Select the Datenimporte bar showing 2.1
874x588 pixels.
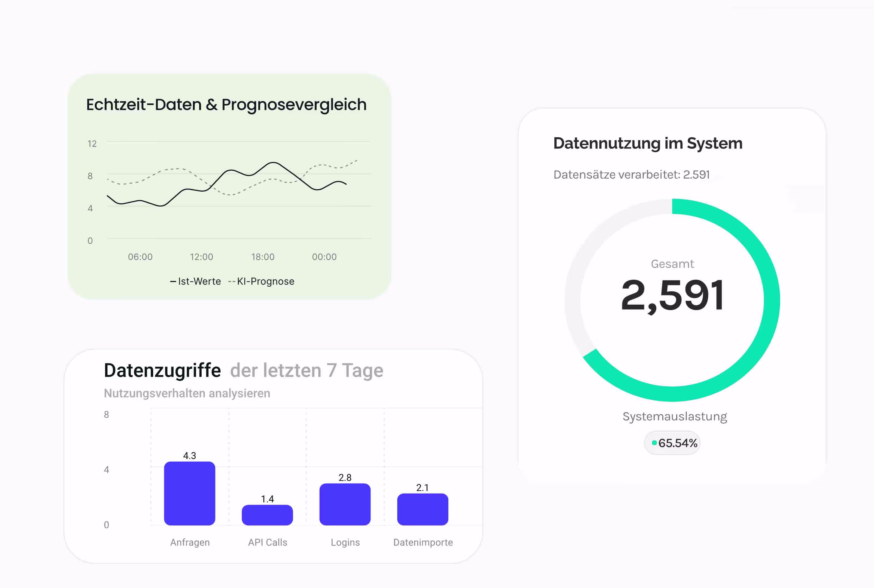[423, 509]
